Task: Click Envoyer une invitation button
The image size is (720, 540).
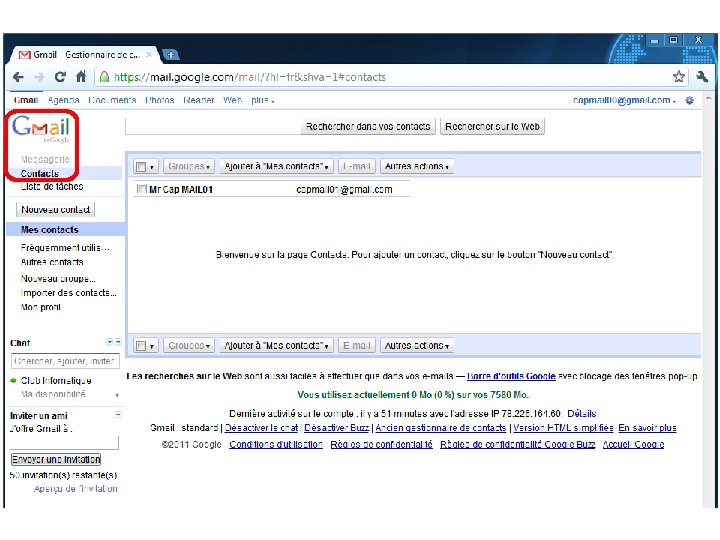Action: [x=56, y=459]
